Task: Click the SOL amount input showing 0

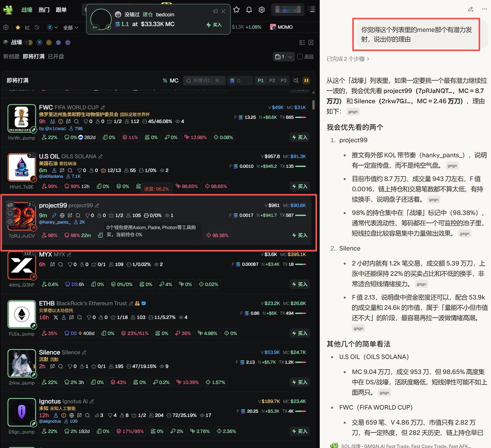Action: 240,81
